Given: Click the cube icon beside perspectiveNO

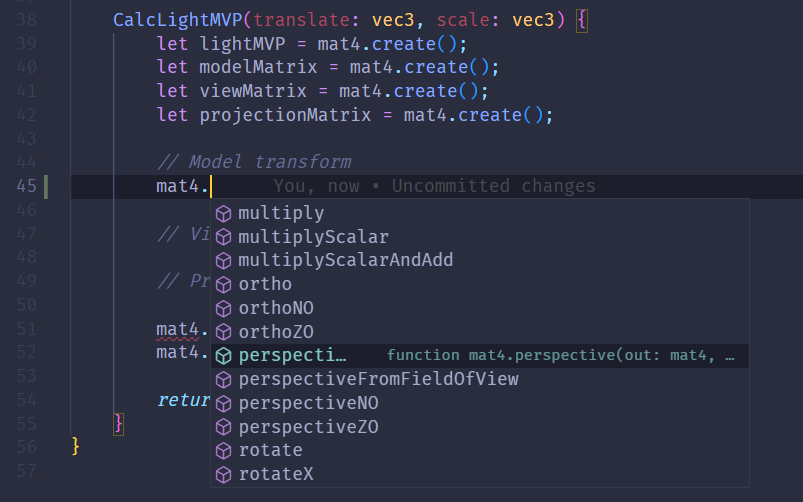Looking at the screenshot, I should (x=223, y=404).
